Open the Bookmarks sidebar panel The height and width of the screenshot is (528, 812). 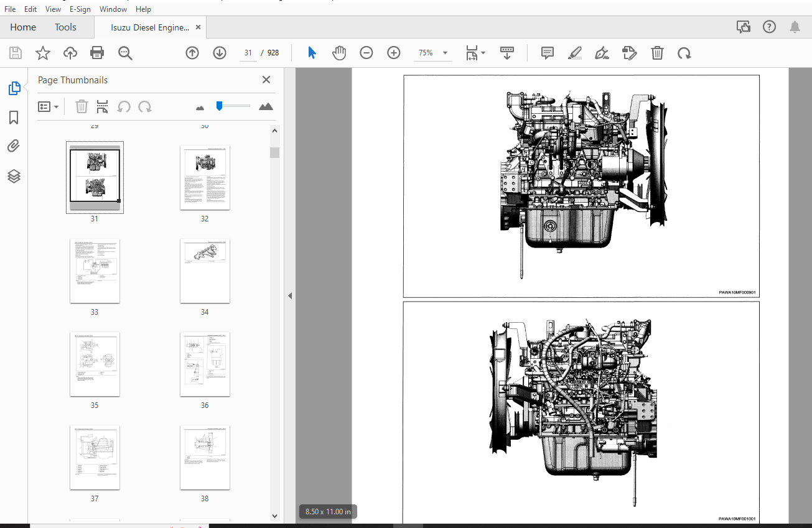[x=14, y=118]
